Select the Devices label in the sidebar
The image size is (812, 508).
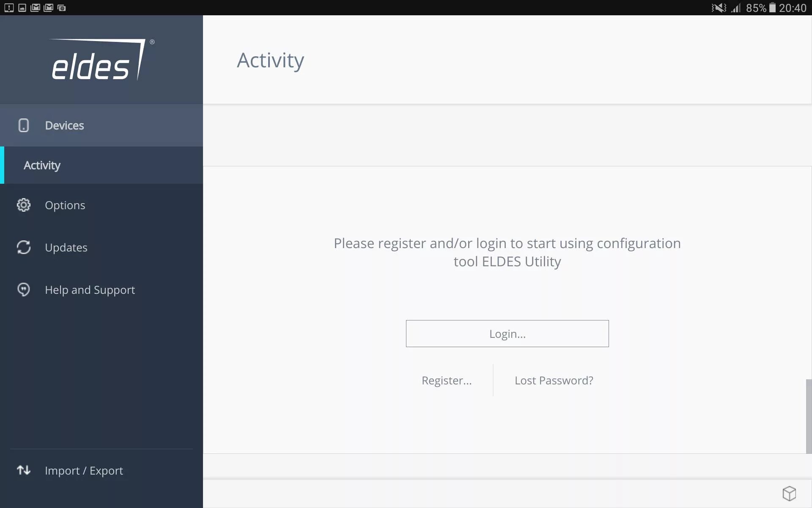click(x=64, y=125)
